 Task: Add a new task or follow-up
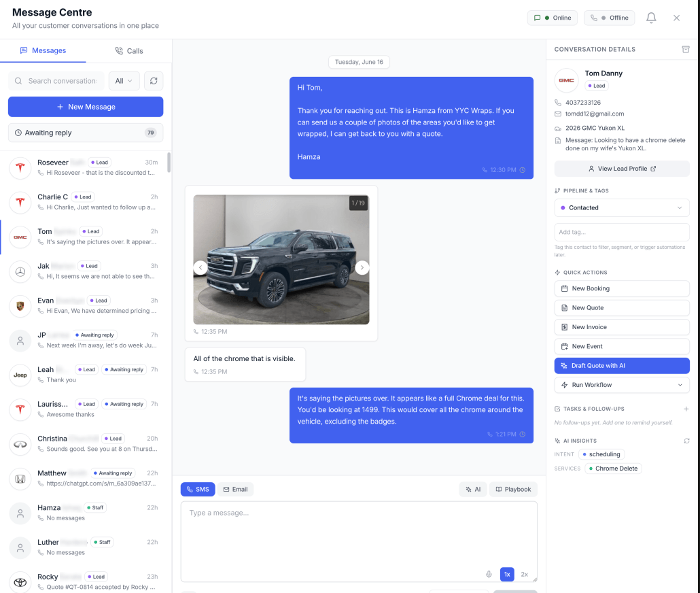coord(686,409)
